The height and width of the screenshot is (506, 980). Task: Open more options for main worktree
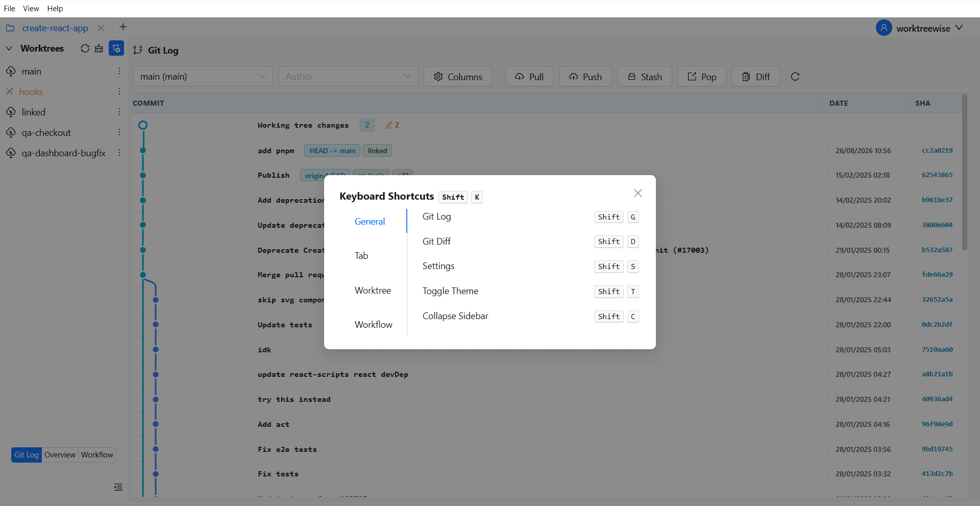pyautogui.click(x=119, y=71)
